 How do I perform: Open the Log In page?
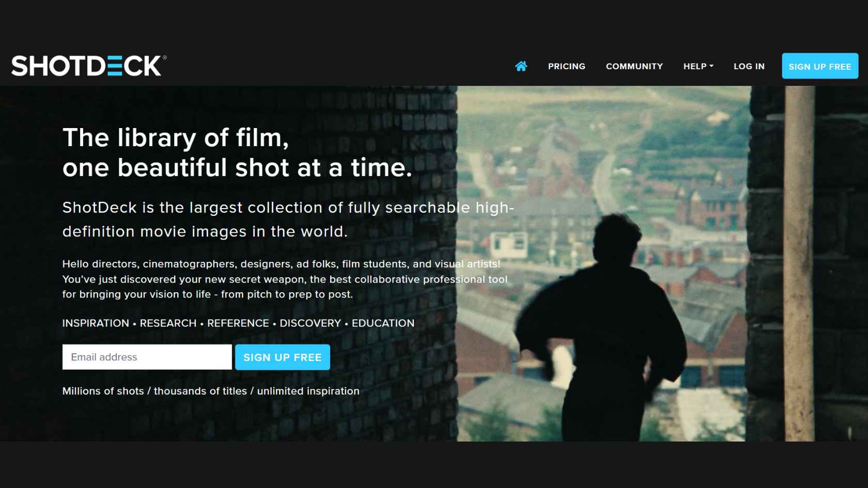click(x=749, y=67)
